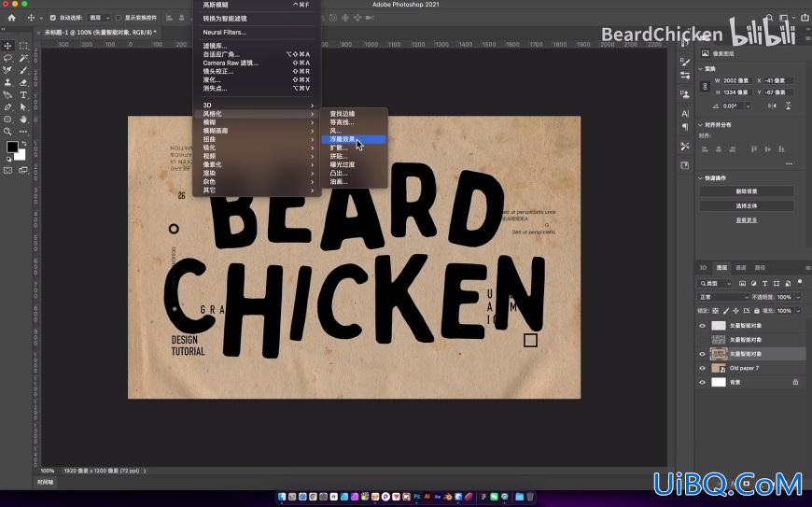Open the Auto-Select 图层 dropdown
Image resolution: width=812 pixels, height=507 pixels.
[x=100, y=18]
